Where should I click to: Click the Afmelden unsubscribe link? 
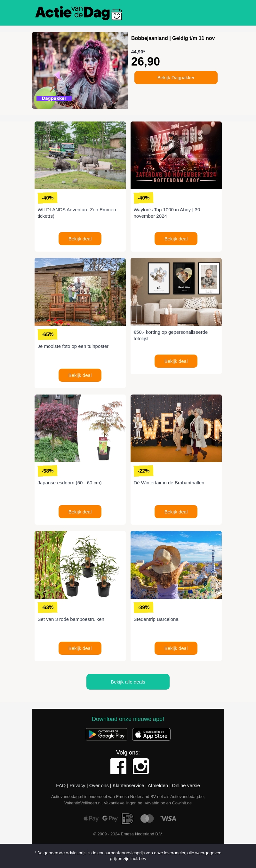click(x=158, y=786)
